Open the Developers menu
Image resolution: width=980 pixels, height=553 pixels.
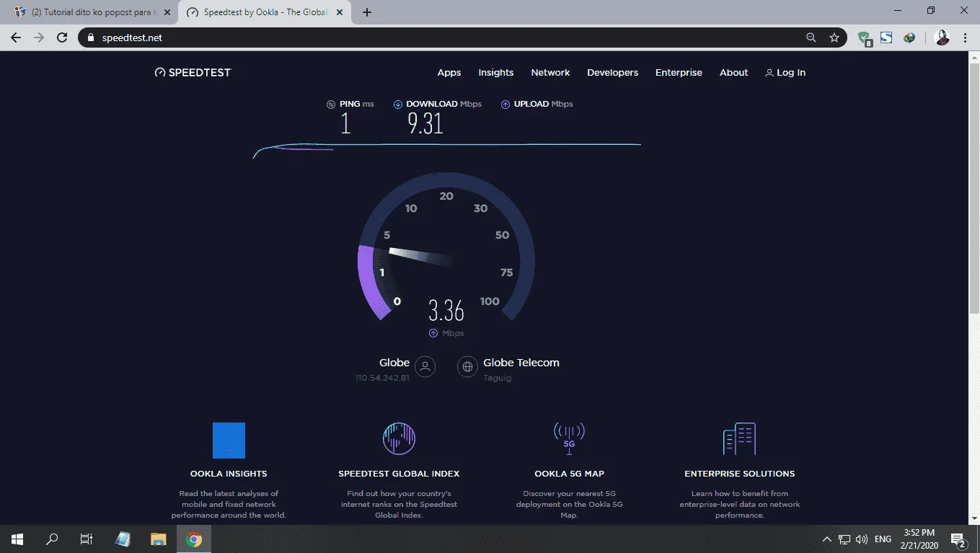click(612, 73)
